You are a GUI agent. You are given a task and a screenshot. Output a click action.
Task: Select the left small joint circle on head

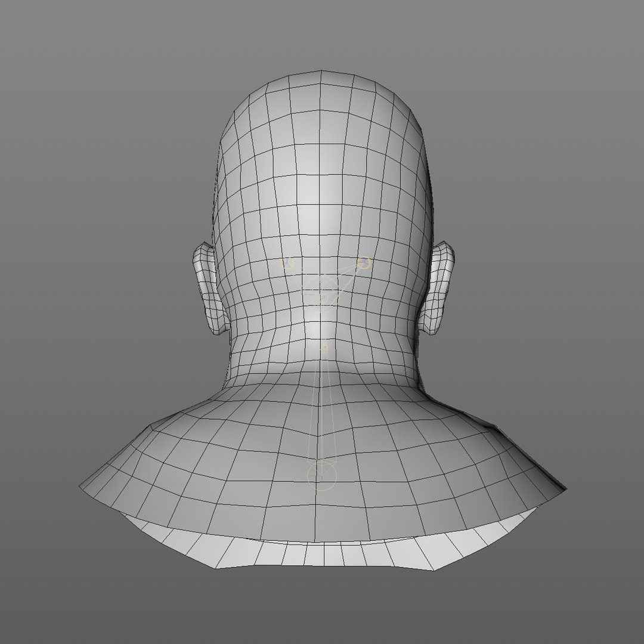point(287,263)
